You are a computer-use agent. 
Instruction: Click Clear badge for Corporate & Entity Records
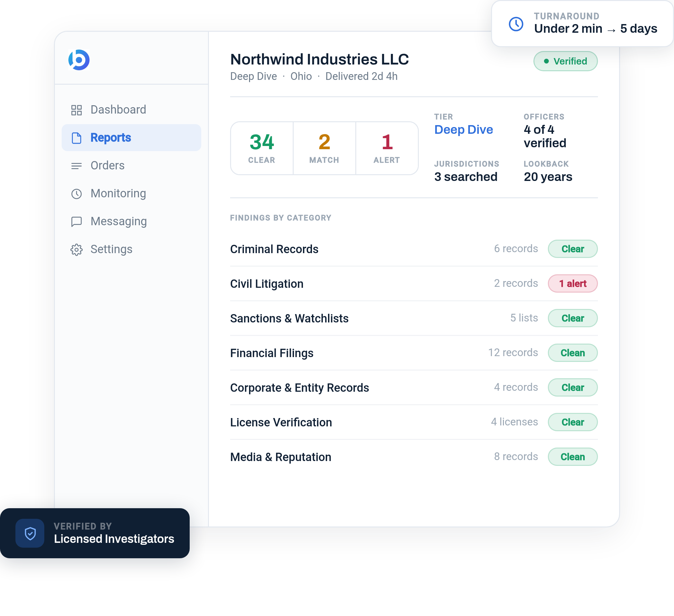[x=572, y=387]
